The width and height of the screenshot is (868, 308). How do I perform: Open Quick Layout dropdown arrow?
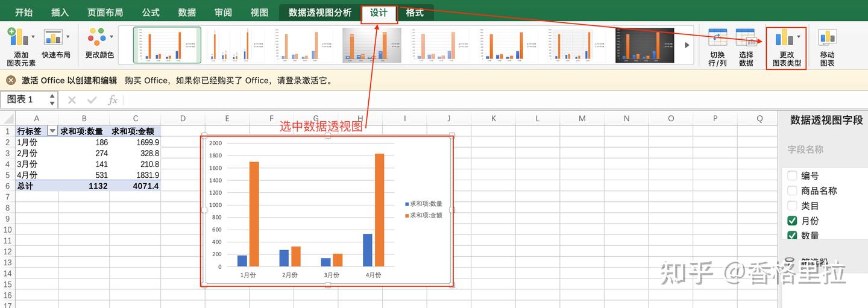click(68, 37)
